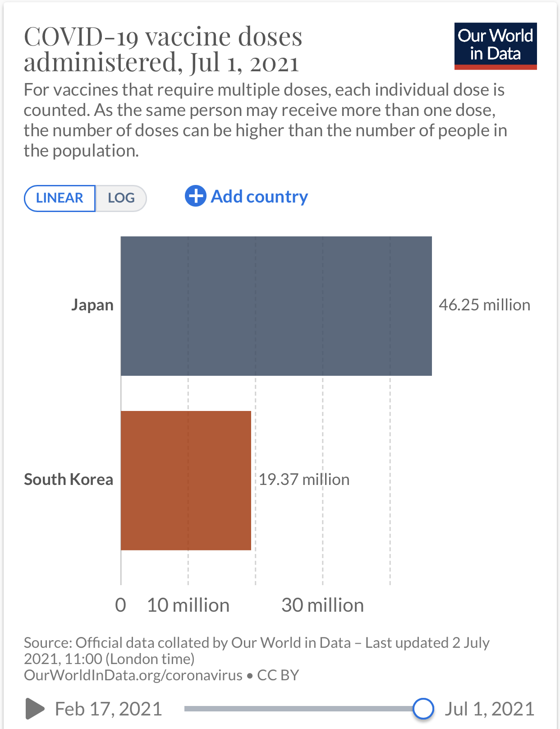Click the 19.37 million value label
The width and height of the screenshot is (560, 729).
point(304,479)
